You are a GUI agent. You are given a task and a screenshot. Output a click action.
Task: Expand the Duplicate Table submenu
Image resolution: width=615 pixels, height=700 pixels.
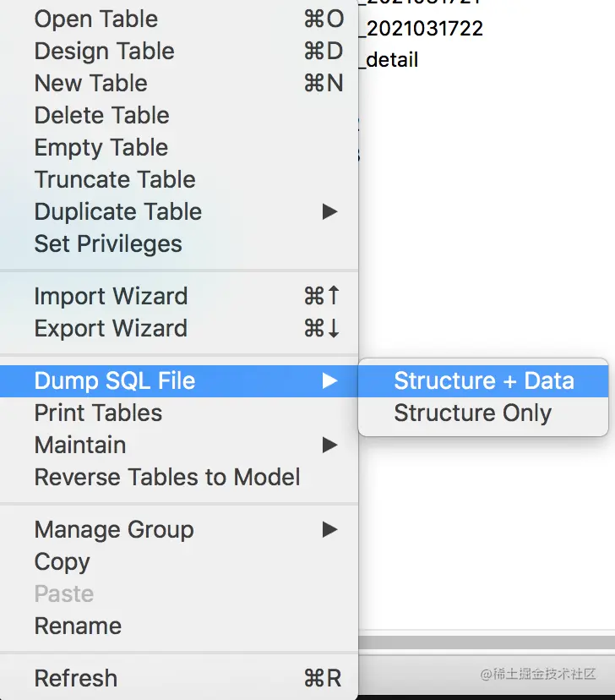pos(118,212)
